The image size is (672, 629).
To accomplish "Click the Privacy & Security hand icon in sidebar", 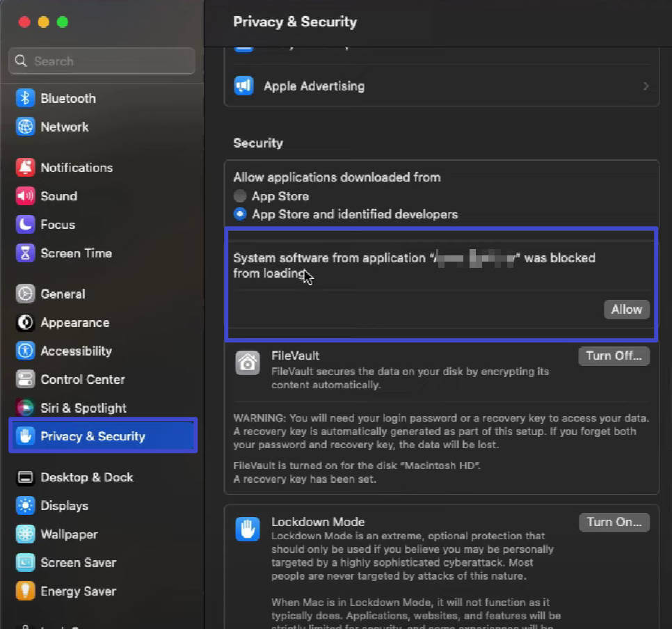I will pos(25,436).
